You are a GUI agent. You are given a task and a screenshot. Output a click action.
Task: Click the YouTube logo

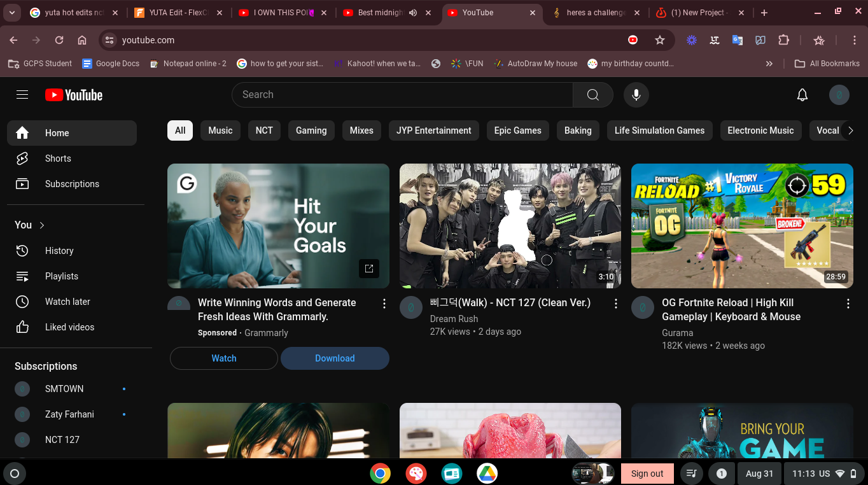coord(74,95)
